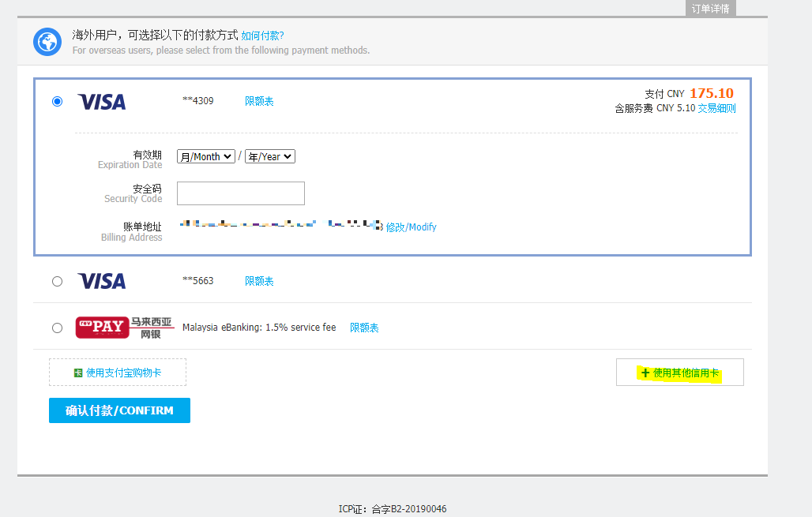Click the 175.10 payment amount
This screenshot has width=812, height=517.
pyautogui.click(x=712, y=93)
